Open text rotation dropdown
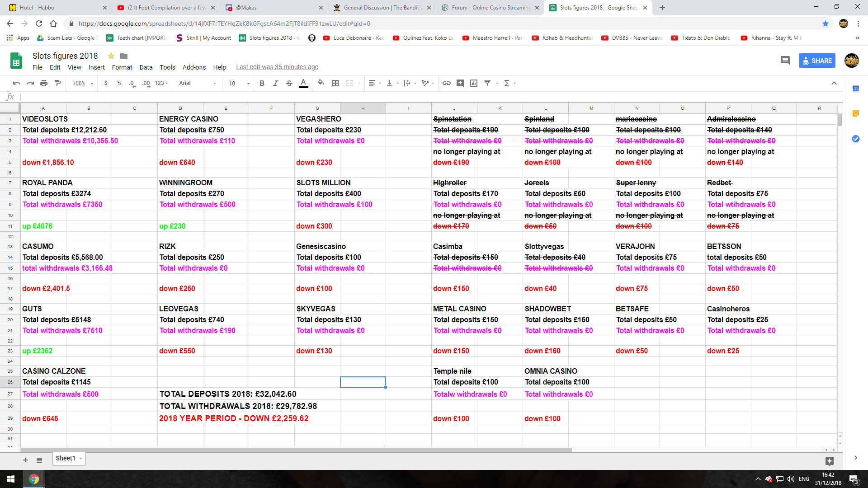The height and width of the screenshot is (488, 868). (428, 83)
